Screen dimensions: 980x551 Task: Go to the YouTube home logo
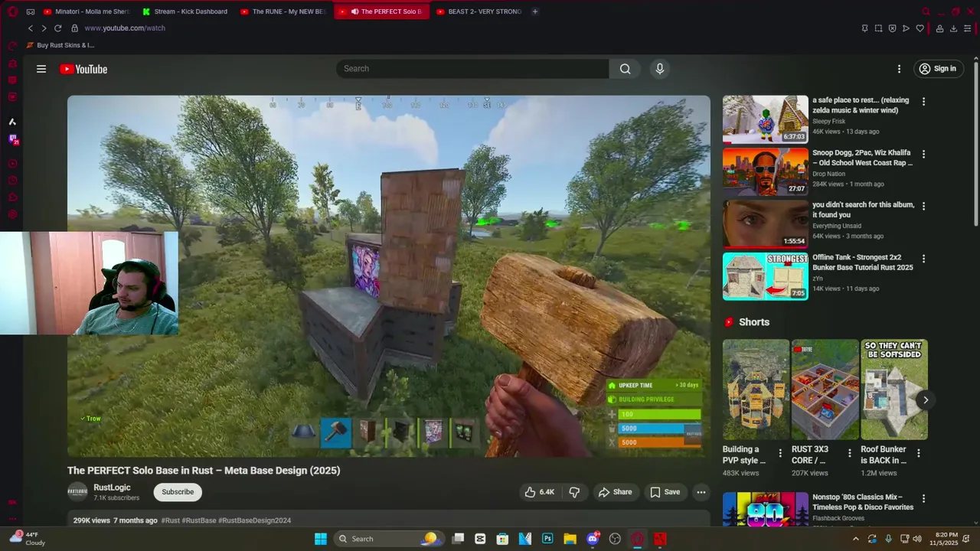point(83,69)
